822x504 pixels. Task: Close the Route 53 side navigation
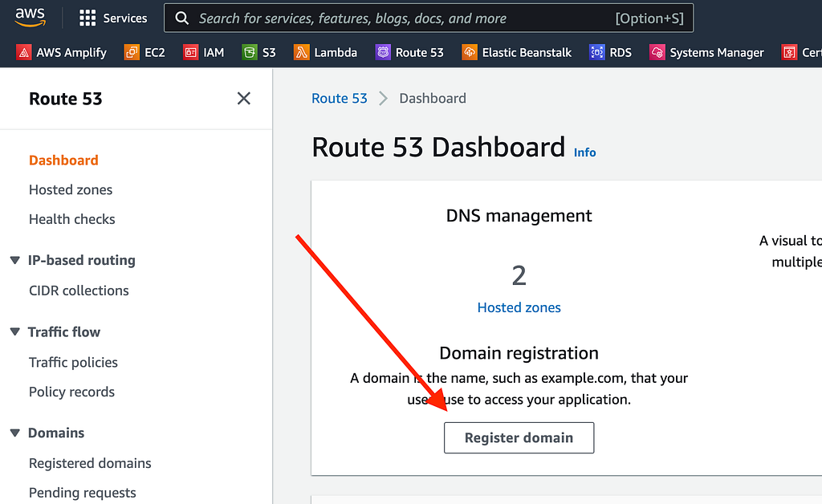(244, 99)
